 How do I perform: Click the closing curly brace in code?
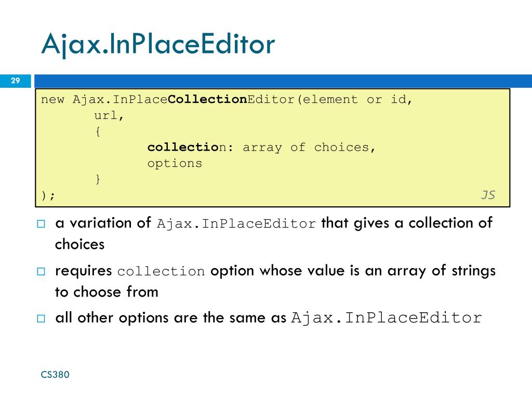pyautogui.click(x=98, y=179)
